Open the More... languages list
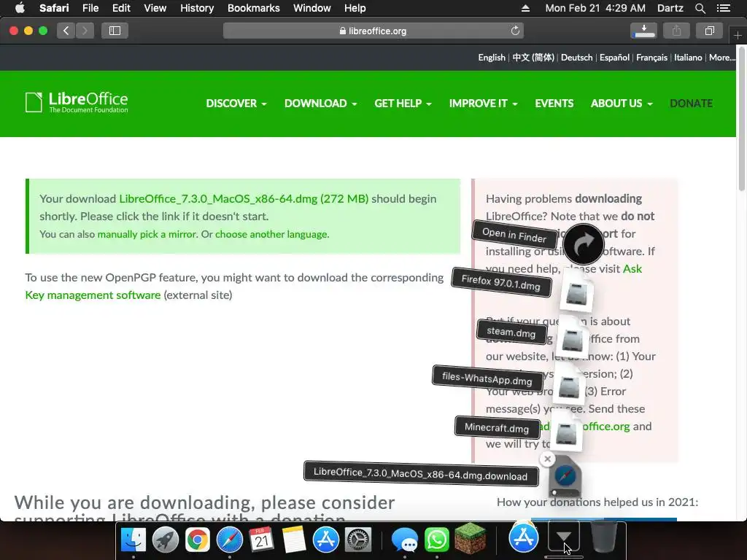747x560 pixels. tap(722, 57)
